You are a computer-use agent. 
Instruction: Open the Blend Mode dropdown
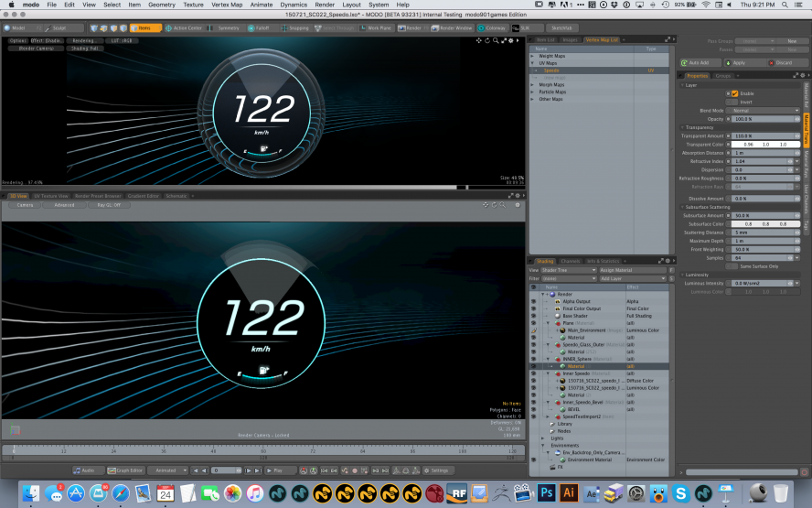pyautogui.click(x=764, y=111)
